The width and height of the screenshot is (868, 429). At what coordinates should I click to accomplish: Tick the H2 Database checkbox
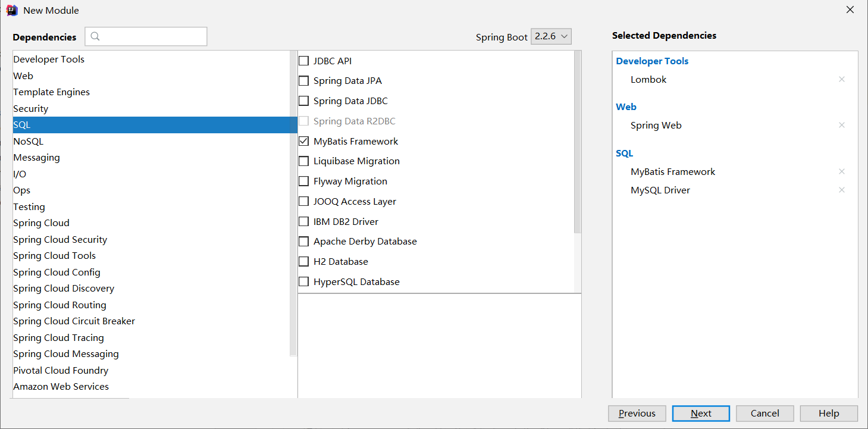click(x=304, y=262)
